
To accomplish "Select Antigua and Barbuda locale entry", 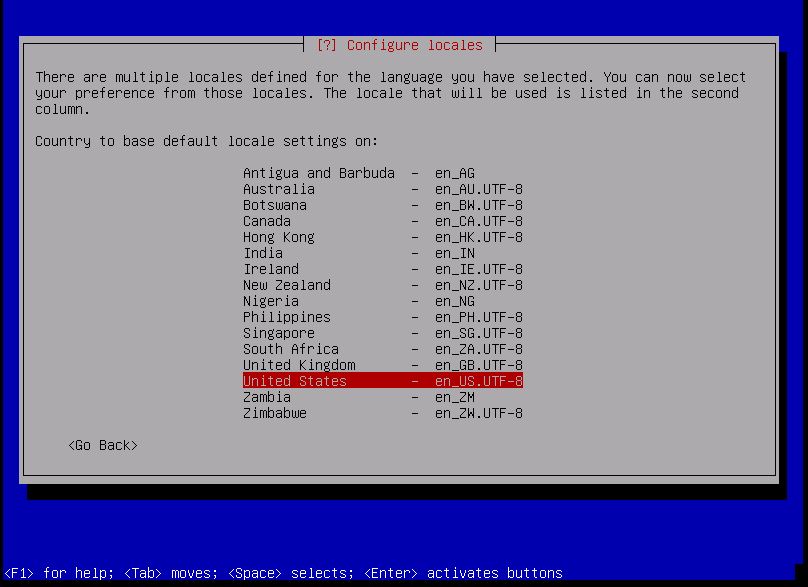I will click(382, 173).
